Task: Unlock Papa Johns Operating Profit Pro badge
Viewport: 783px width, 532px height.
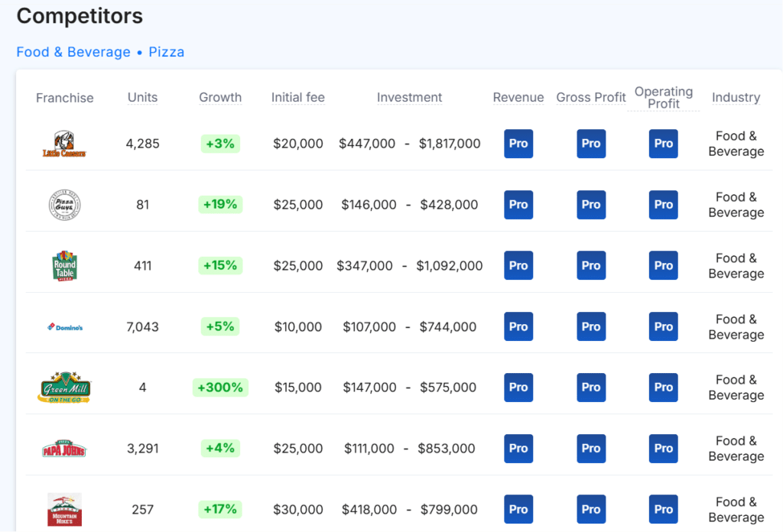Action: [x=664, y=448]
